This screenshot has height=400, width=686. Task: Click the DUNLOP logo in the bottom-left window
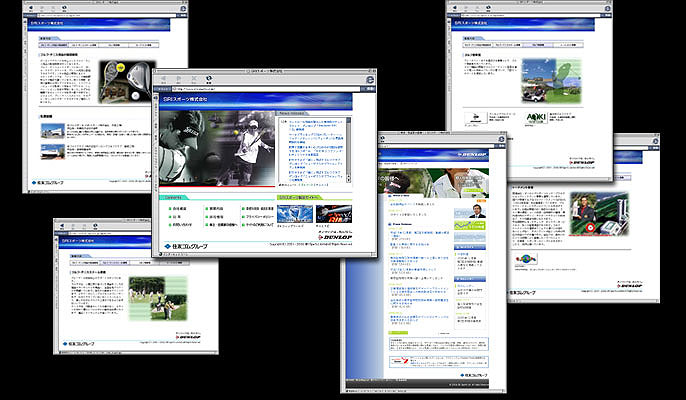(188, 337)
